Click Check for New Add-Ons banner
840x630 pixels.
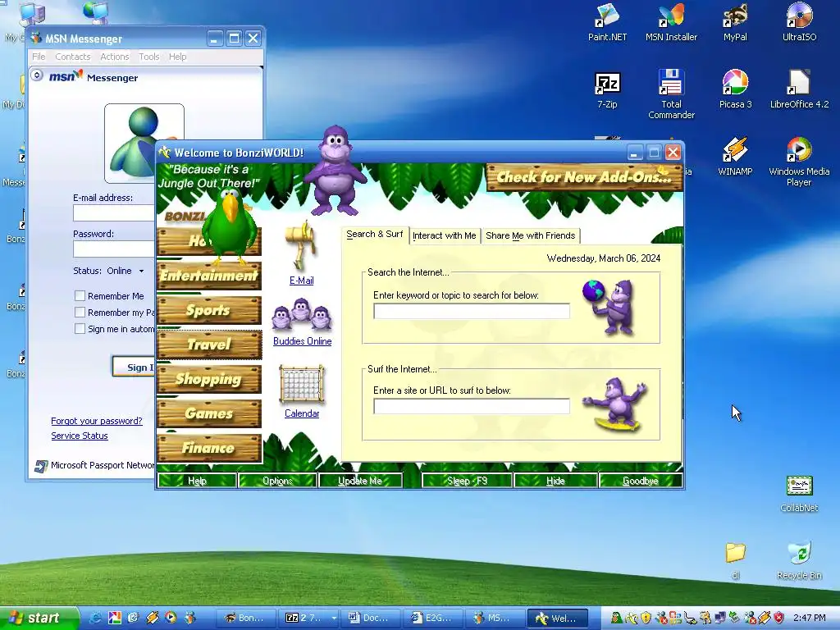584,177
